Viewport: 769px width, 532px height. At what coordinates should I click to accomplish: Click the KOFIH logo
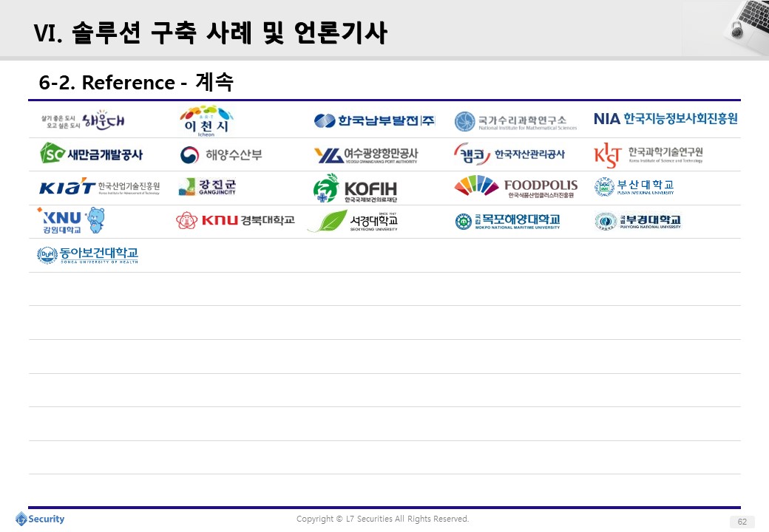click(x=355, y=188)
